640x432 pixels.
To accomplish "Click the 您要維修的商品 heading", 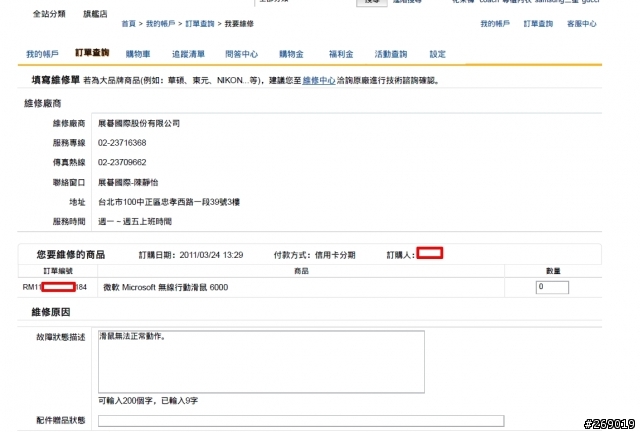I will (71, 255).
